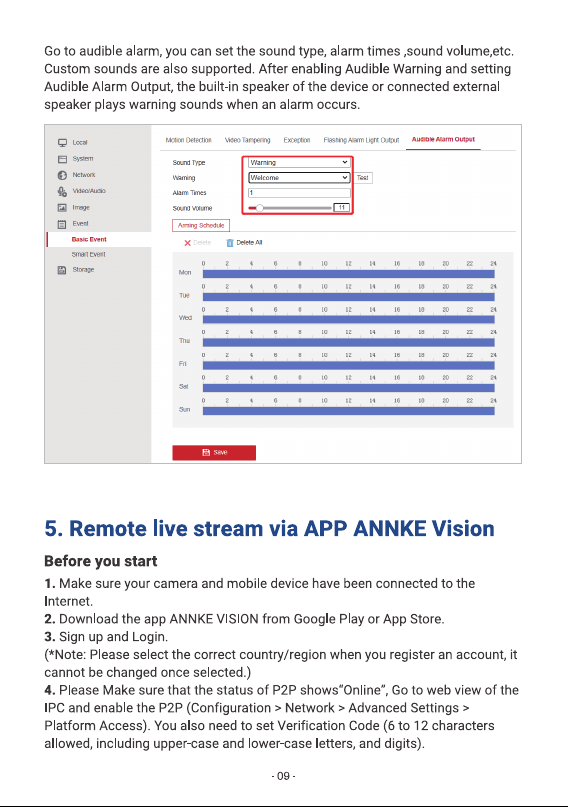Click the Local monitor icon in sidebar
Screen dimensions: 568x807
[x=62, y=143]
